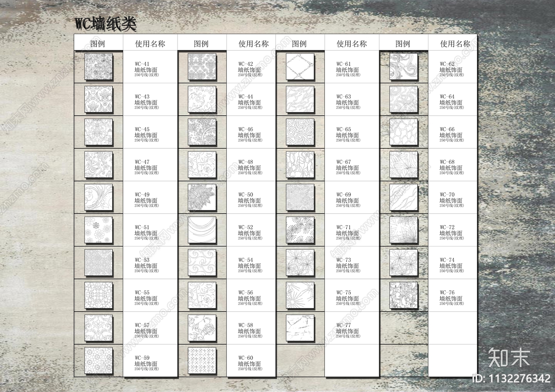
Task: Click the WC-55 kaleidoscope pattern thumbnail
Action: [x=99, y=295]
